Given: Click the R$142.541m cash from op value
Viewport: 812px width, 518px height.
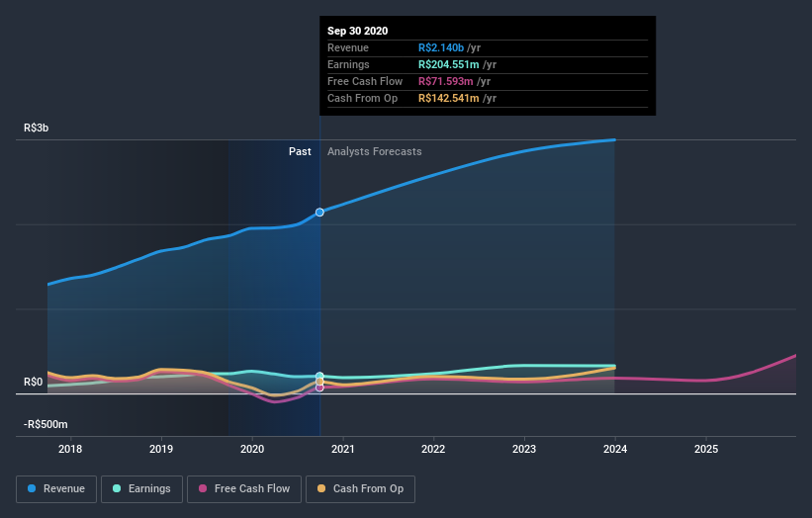Looking at the screenshot, I should [x=448, y=98].
